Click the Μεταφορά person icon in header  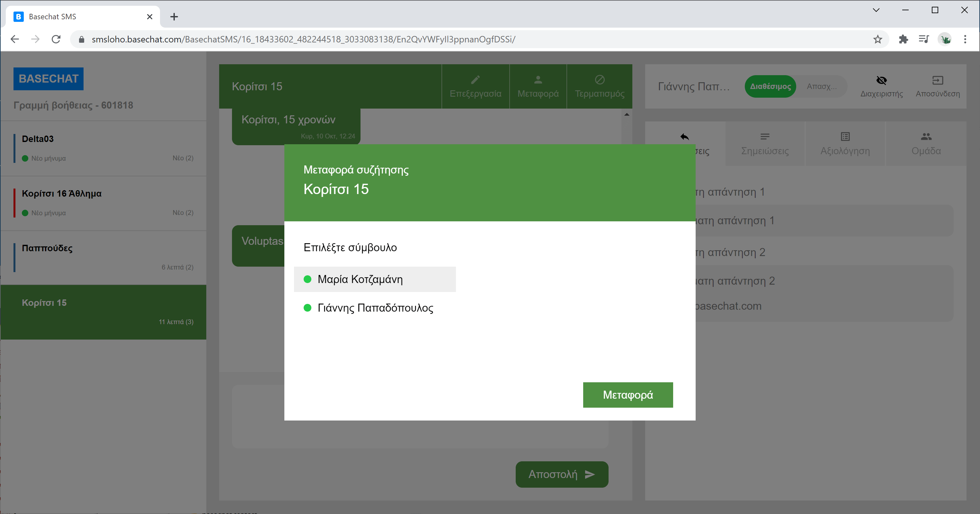[538, 80]
